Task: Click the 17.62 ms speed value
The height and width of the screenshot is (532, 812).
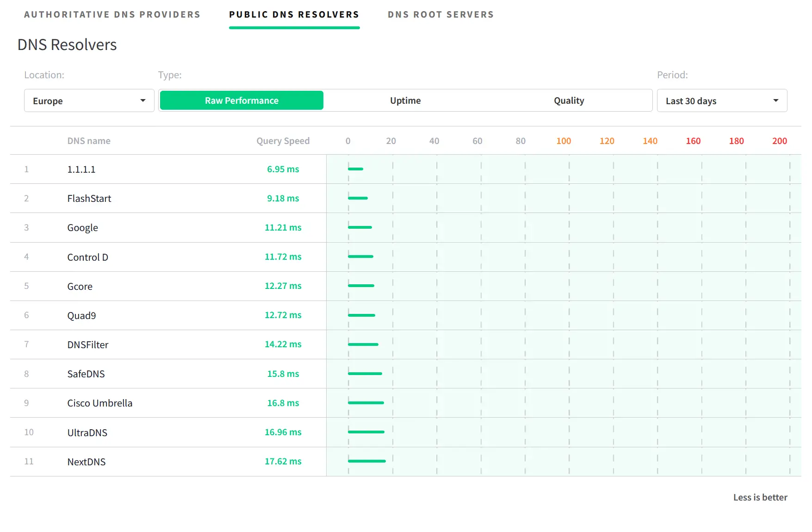Action: [x=283, y=461]
